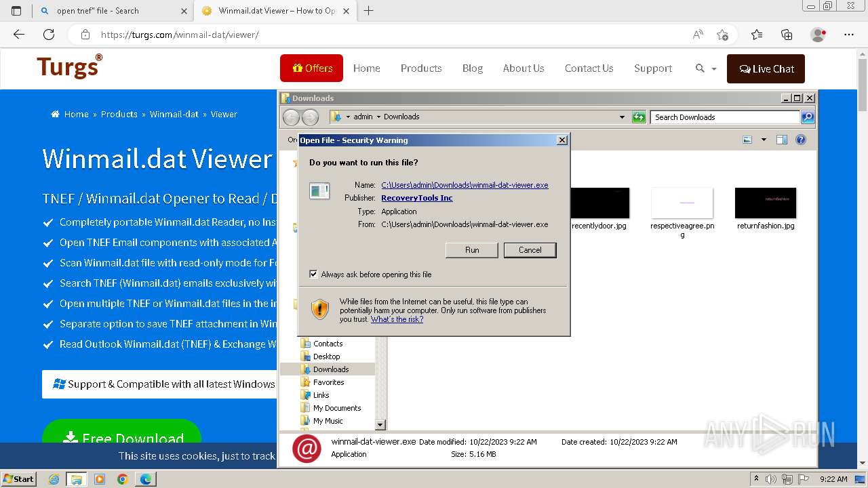Image resolution: width=868 pixels, height=488 pixels.
Task: Open a new browser tab
Action: (x=369, y=11)
